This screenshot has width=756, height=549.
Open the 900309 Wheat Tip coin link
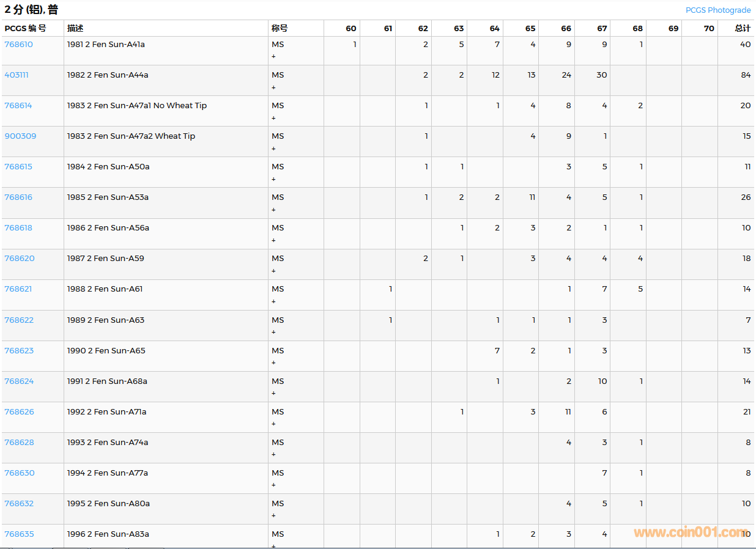[20, 136]
